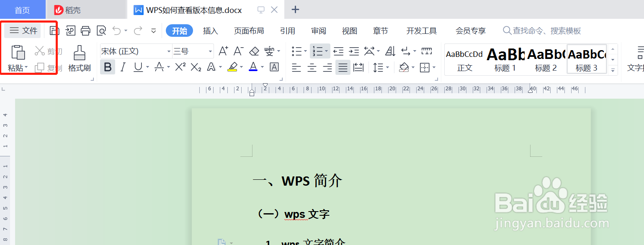Switch to the 视图 tab
644x245 pixels.
[350, 31]
